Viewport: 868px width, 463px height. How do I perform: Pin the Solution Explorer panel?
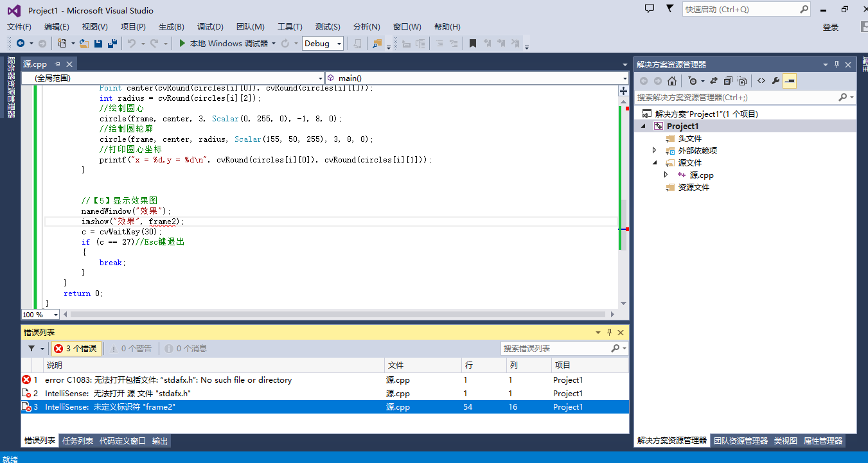pos(837,64)
